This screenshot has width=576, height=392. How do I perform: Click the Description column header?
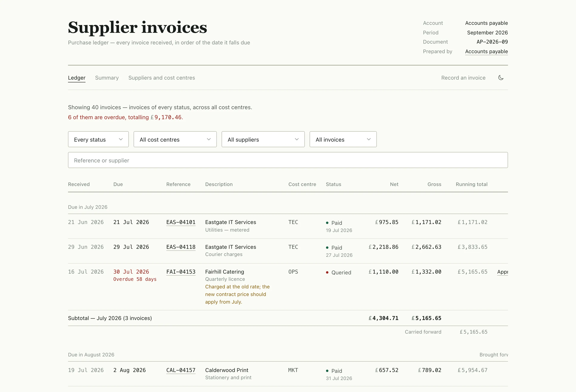(219, 184)
